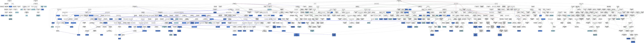The width and height of the screenshot is (644, 43).
Task: Select the molecular_function root node
Action: 9,1
